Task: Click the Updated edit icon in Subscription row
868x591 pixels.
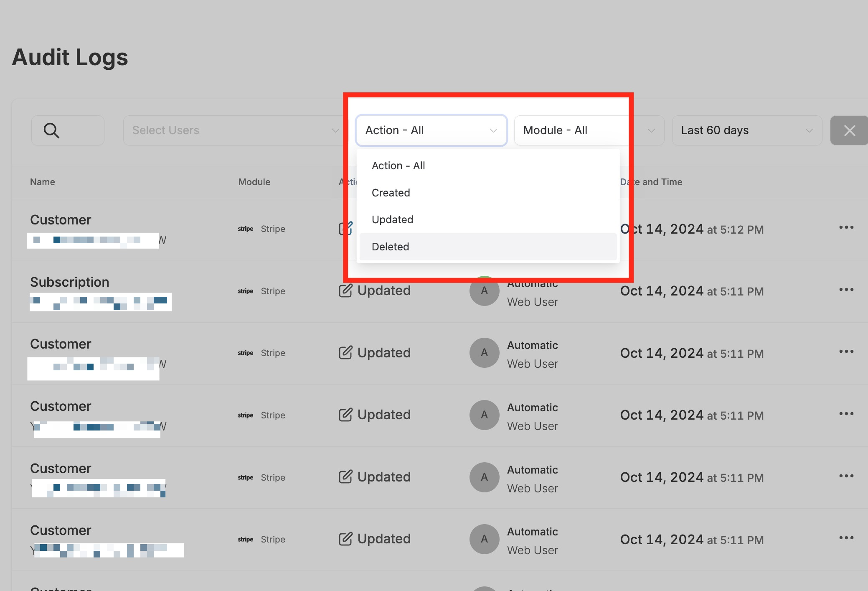Action: (x=345, y=290)
